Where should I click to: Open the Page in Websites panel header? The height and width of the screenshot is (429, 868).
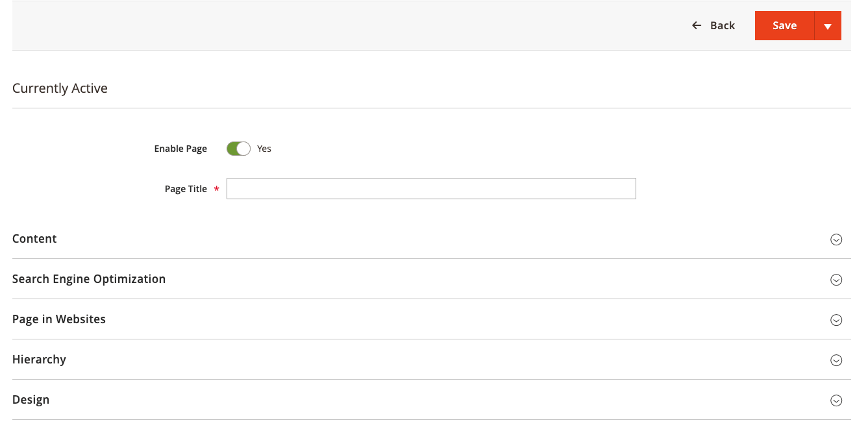click(x=58, y=319)
